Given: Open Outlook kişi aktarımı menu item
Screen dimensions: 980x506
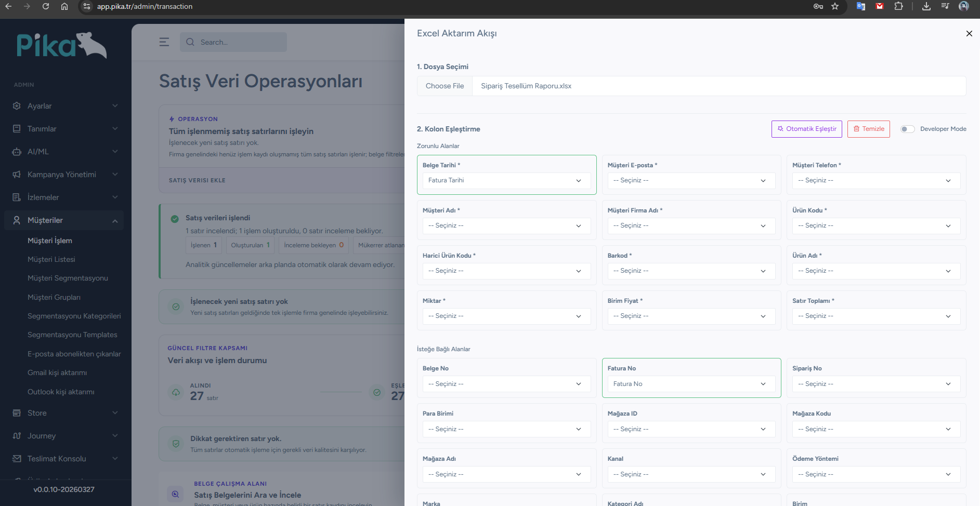Looking at the screenshot, I should 61,392.
